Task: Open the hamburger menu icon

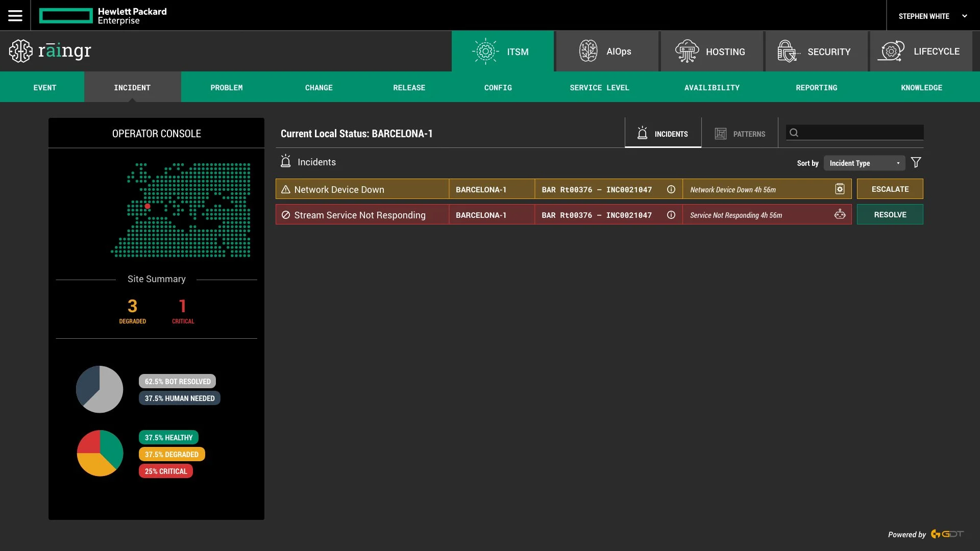Action: coord(15,16)
